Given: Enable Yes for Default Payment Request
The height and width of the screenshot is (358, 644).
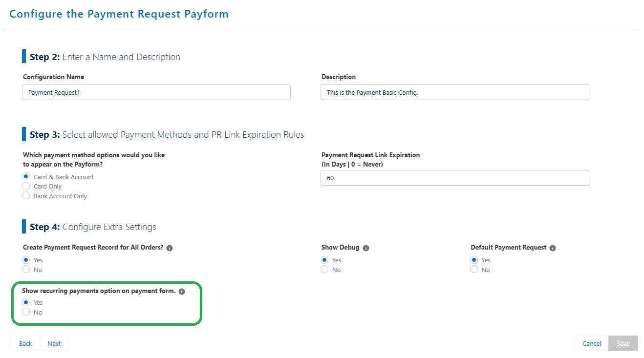Looking at the screenshot, I should (x=473, y=259).
